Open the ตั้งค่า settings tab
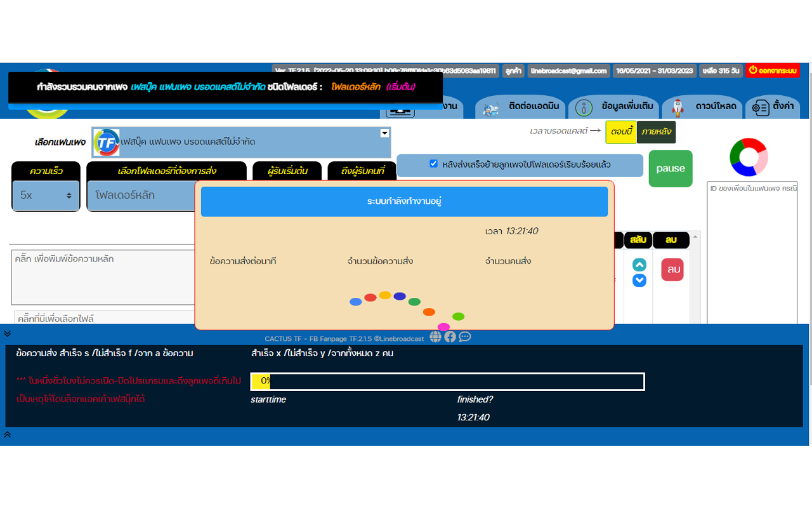Viewport: 812px width, 508px height. [x=773, y=107]
